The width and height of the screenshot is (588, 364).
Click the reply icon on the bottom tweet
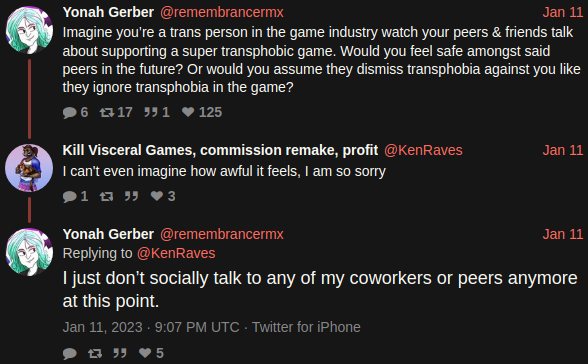click(x=70, y=354)
